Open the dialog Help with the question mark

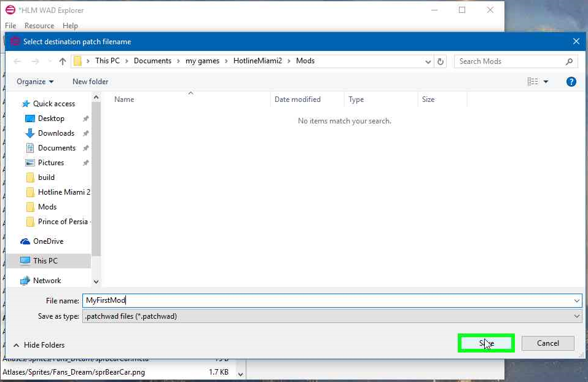(x=571, y=81)
